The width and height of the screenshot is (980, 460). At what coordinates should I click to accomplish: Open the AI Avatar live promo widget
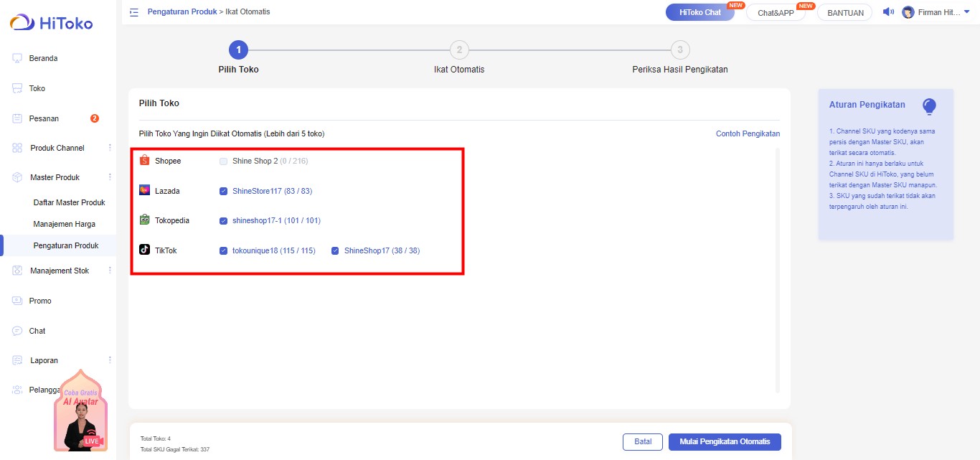(x=80, y=410)
